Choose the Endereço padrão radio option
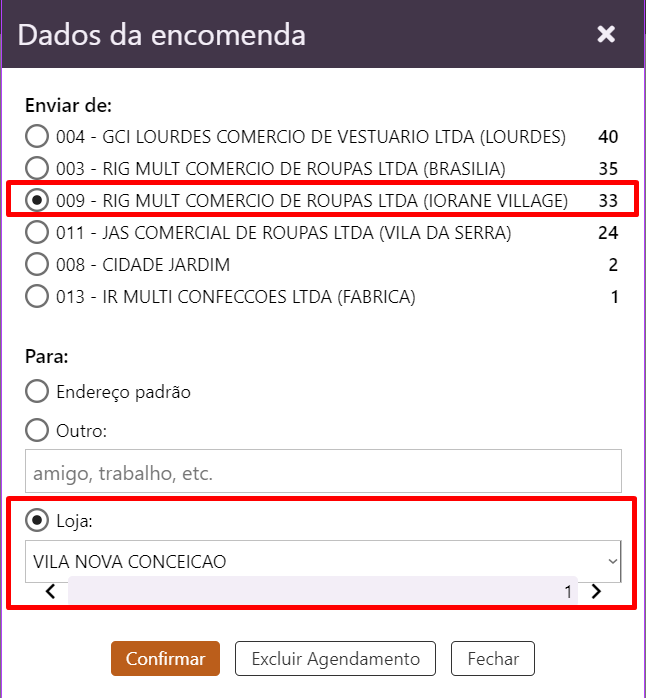The image size is (646, 698). (37, 392)
